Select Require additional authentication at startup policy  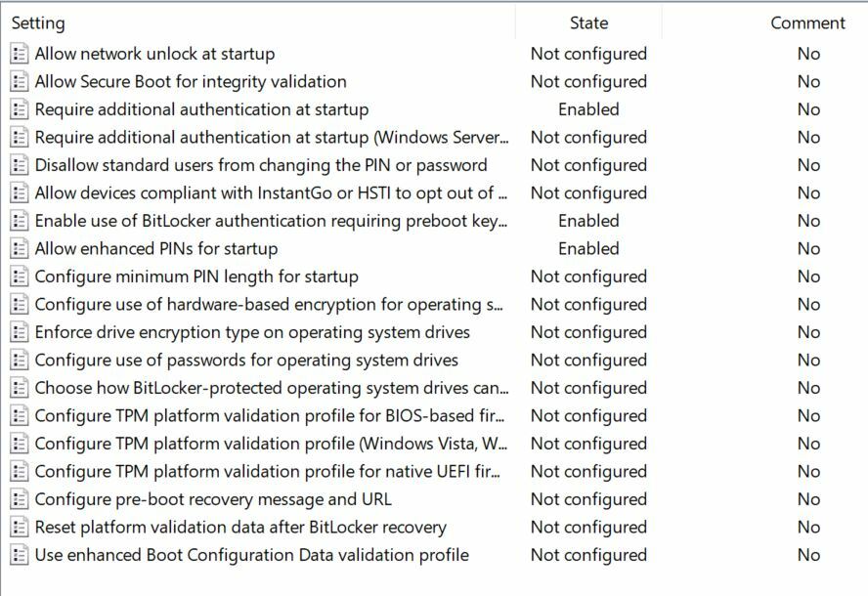point(201,109)
